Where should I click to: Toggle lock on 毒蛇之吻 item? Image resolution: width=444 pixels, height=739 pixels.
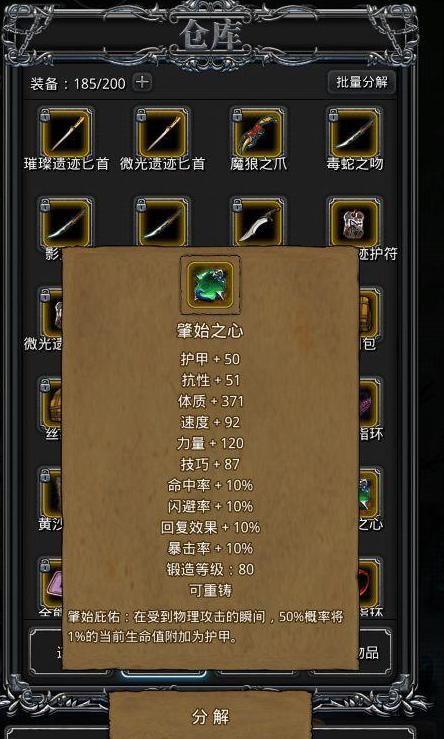click(x=333, y=115)
